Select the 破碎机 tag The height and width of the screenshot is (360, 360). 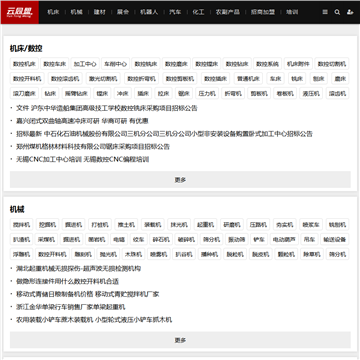[186, 239]
